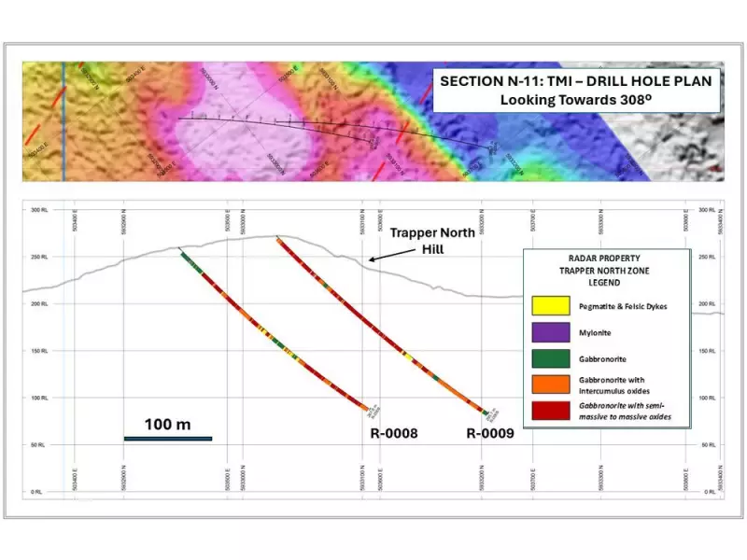747x560 pixels.
Task: Click the purple Mylonite legend swatch
Action: [551, 332]
